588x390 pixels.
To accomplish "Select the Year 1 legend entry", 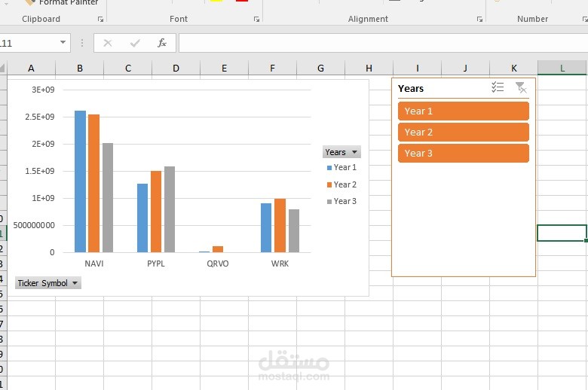I will pyautogui.click(x=341, y=167).
